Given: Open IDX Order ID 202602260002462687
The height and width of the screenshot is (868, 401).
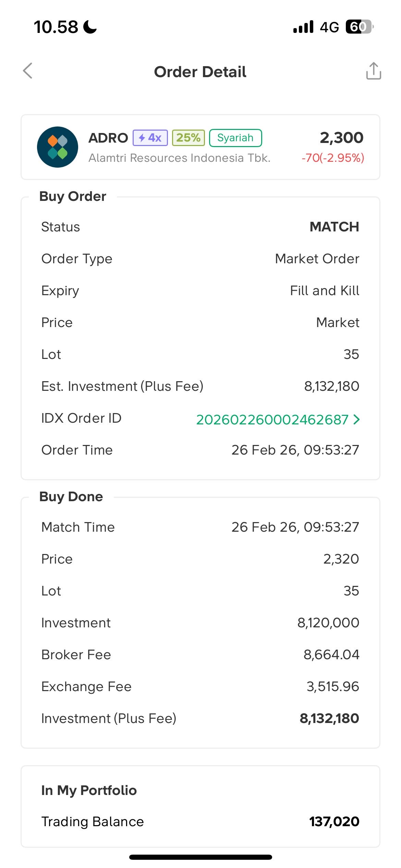Looking at the screenshot, I should 272,420.
